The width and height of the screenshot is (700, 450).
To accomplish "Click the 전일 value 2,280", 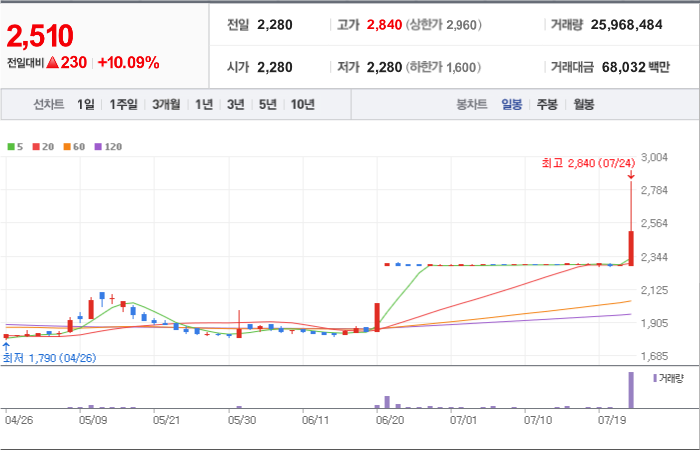I will pyautogui.click(x=275, y=25).
